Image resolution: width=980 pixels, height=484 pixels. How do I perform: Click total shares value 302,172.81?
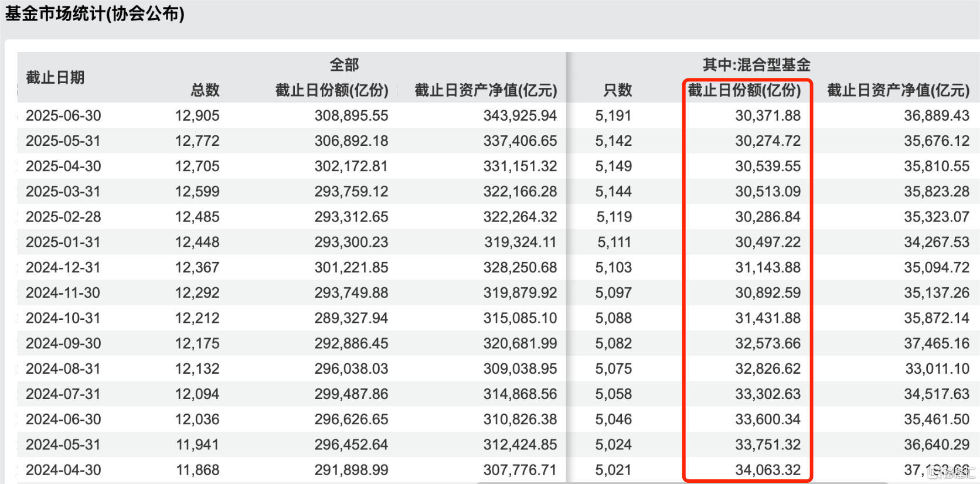351,166
